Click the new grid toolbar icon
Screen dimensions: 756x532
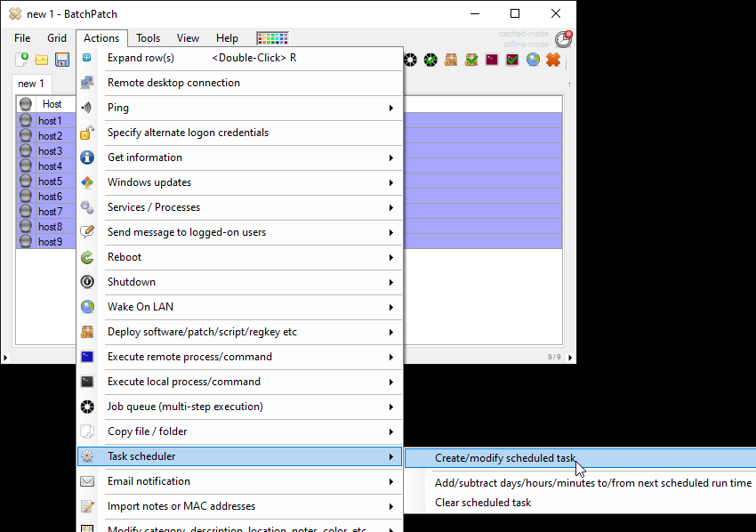pos(21,60)
